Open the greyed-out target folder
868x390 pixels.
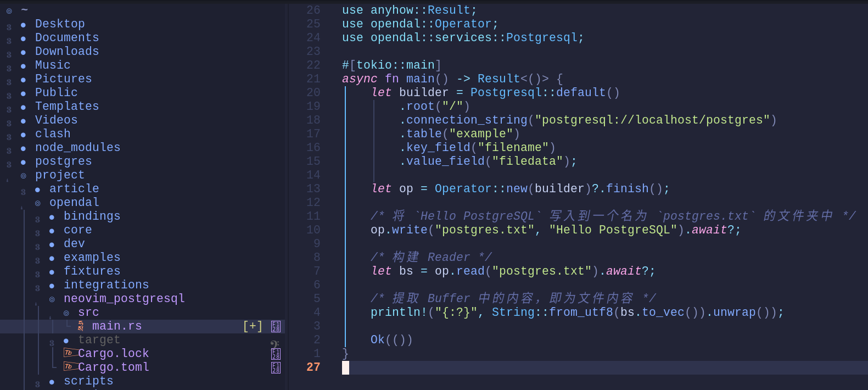[x=99, y=339]
